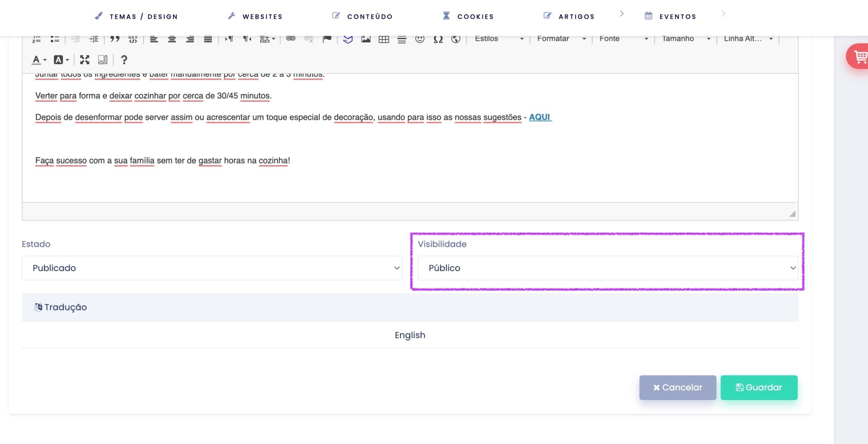Insert a horizontal line
Image resolution: width=868 pixels, height=444 pixels.
point(402,39)
